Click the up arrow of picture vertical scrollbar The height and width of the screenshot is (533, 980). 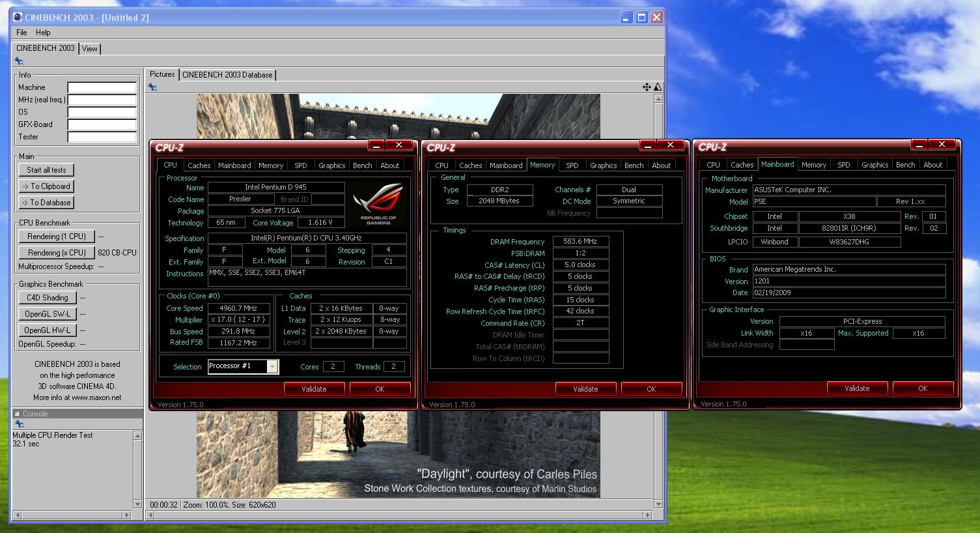tap(658, 99)
